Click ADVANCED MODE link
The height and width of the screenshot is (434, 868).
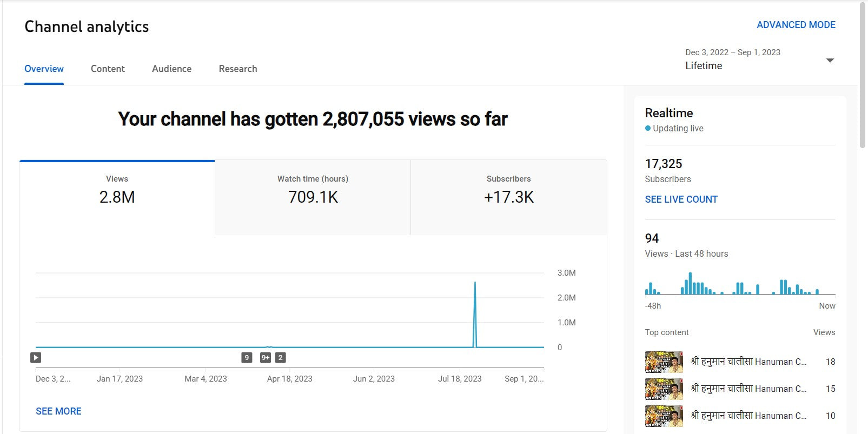coord(796,25)
